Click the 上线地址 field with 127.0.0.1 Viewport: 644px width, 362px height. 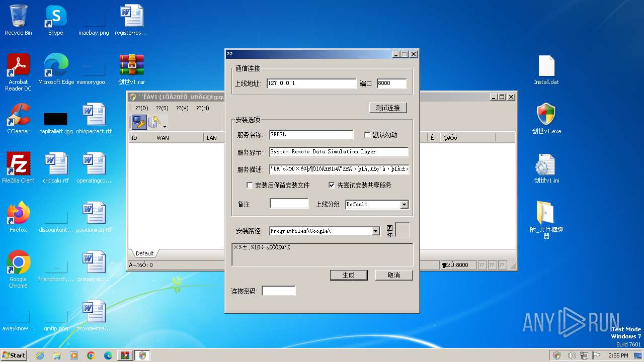tap(311, 83)
